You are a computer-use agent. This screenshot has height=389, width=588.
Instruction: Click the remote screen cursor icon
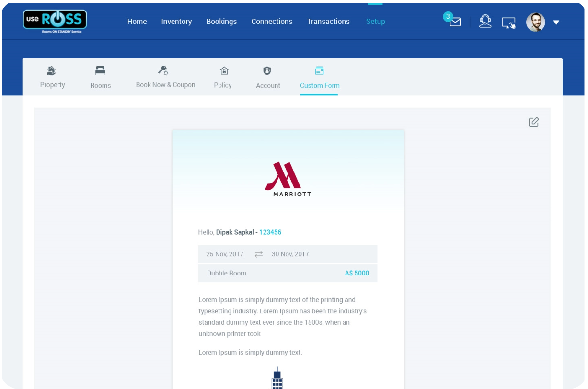point(508,23)
